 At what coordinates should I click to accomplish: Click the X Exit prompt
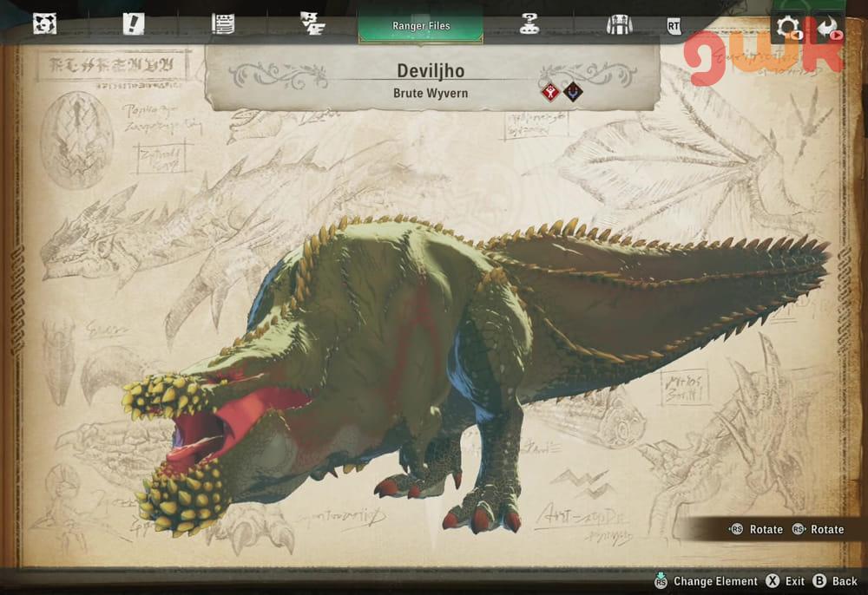(x=784, y=581)
